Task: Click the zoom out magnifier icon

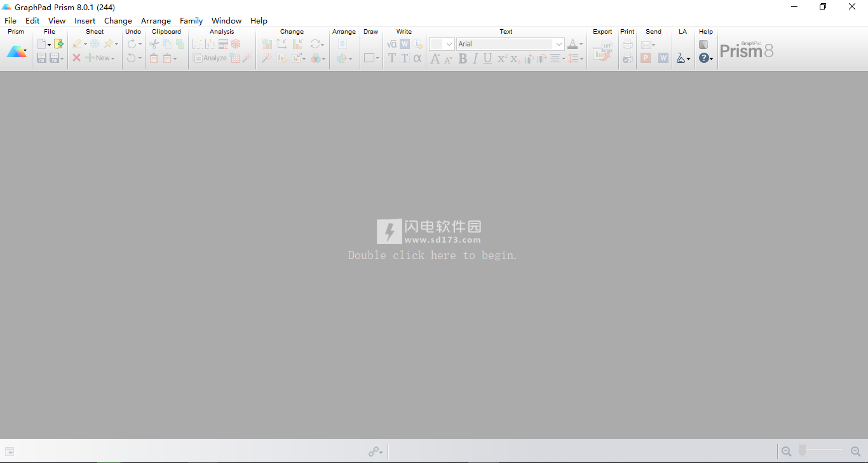Action: click(787, 451)
